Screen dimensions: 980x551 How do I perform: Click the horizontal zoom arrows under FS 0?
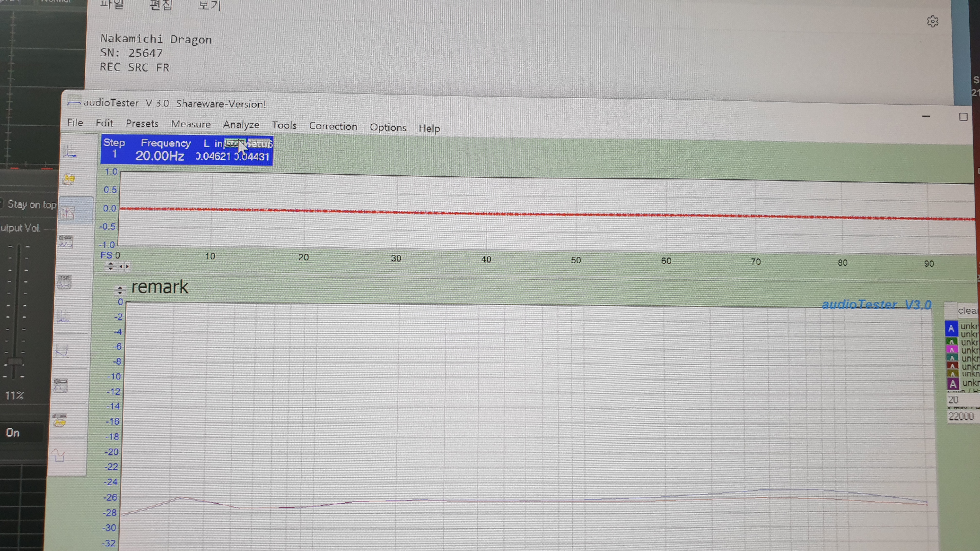(124, 266)
